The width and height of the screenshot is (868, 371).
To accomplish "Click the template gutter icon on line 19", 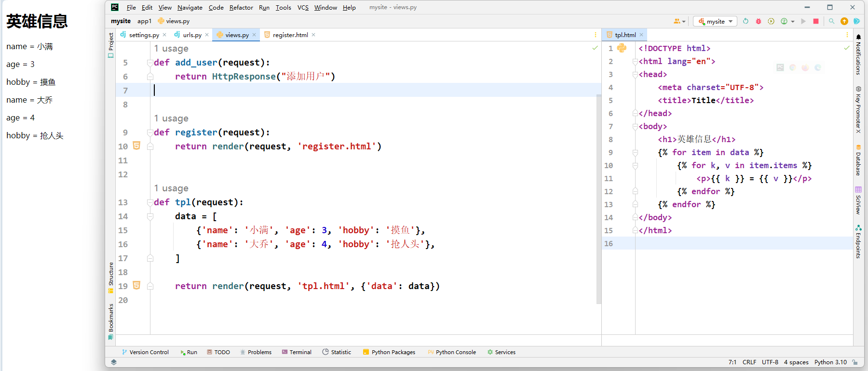I will tap(136, 285).
